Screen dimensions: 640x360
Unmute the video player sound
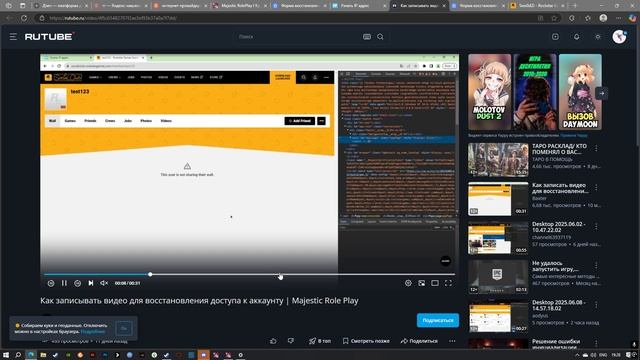[104, 283]
